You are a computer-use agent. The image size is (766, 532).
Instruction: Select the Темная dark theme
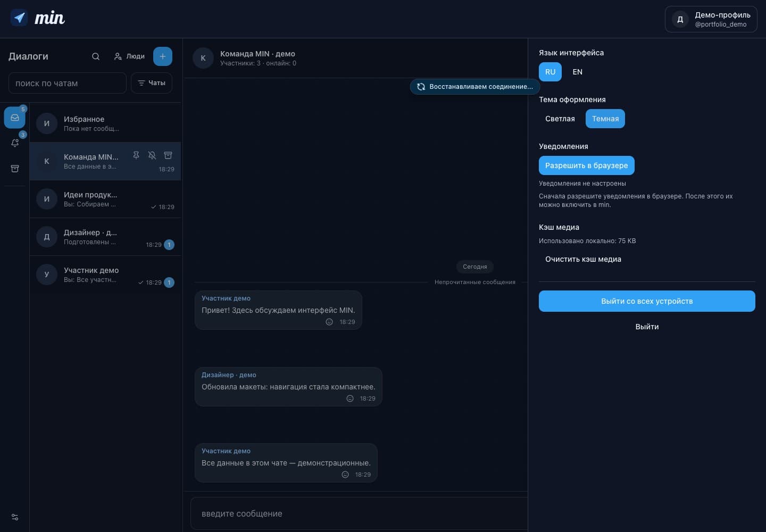pos(605,119)
